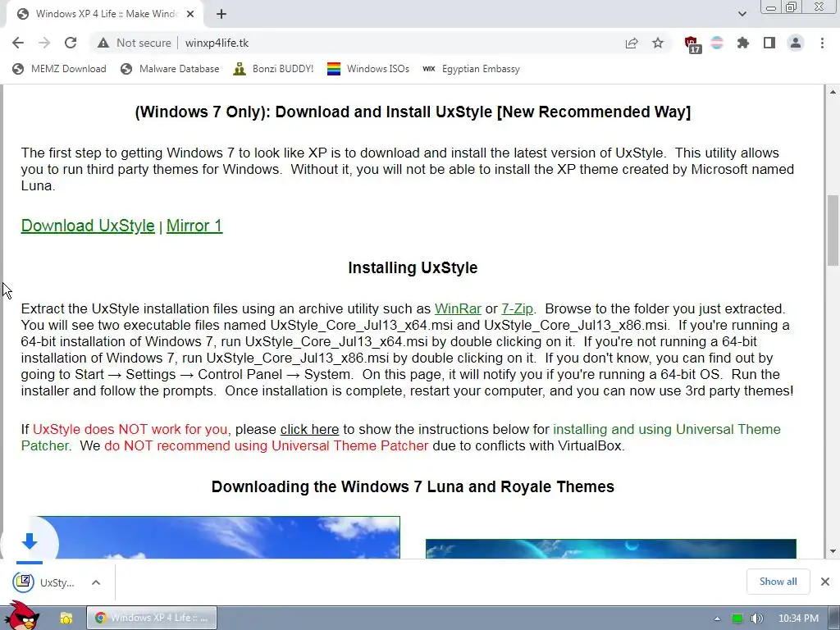Close the downloads bar

[825, 582]
